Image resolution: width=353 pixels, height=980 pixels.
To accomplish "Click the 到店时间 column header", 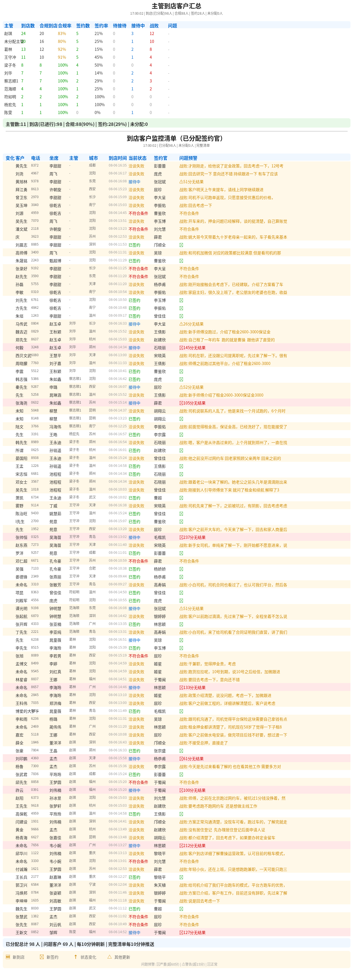I will [118, 158].
